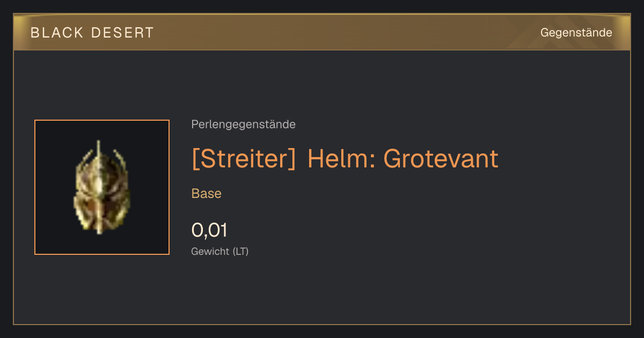
Task: Click the orange-bordered item thumbnail frame
Action: (102, 187)
